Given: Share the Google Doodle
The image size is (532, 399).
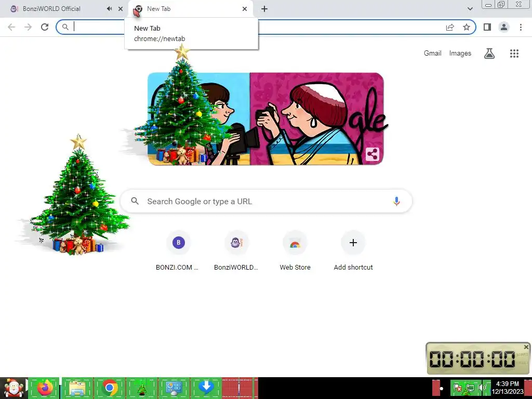Looking at the screenshot, I should coord(372,154).
